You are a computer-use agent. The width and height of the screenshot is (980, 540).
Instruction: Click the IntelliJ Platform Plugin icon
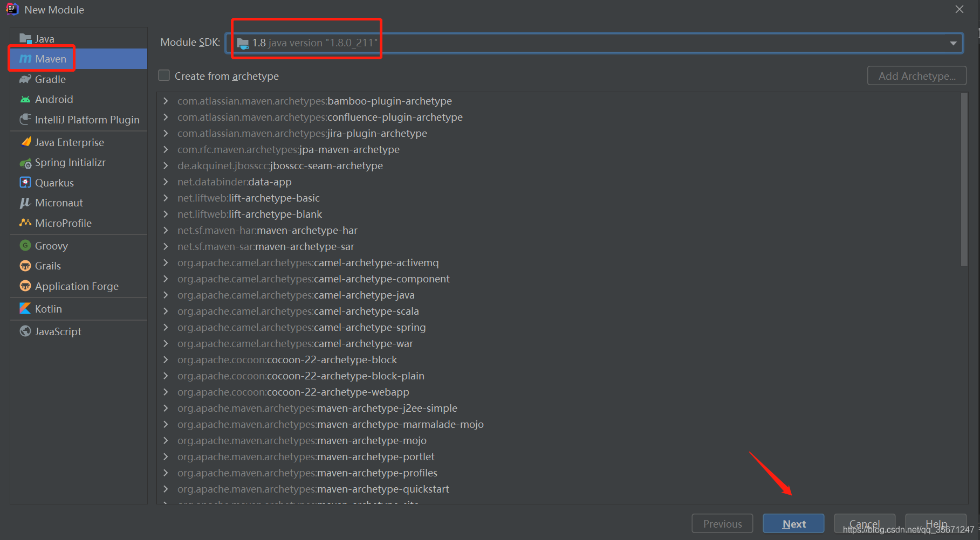pos(25,119)
